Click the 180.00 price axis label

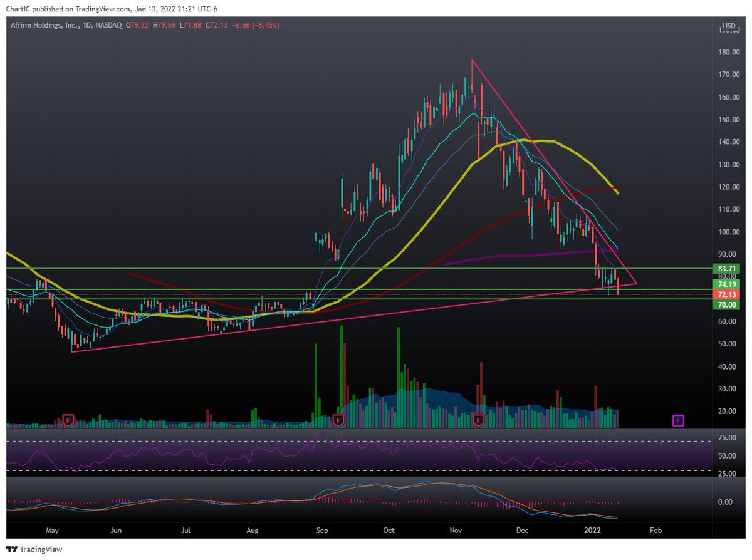pos(729,52)
